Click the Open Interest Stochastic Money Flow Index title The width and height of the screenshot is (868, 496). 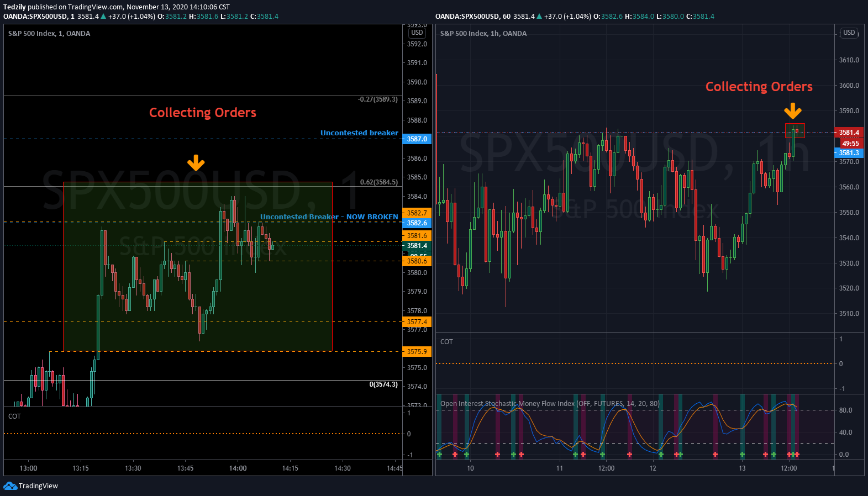(x=550, y=404)
